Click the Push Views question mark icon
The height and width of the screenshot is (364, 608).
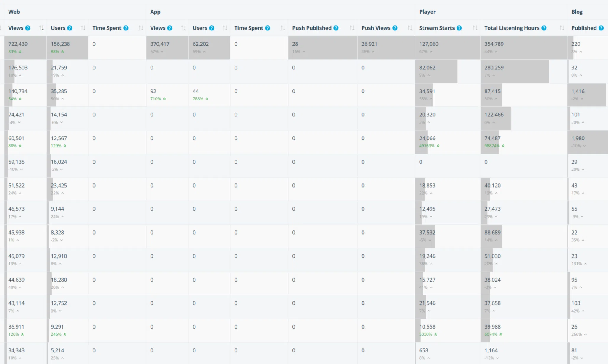point(395,28)
